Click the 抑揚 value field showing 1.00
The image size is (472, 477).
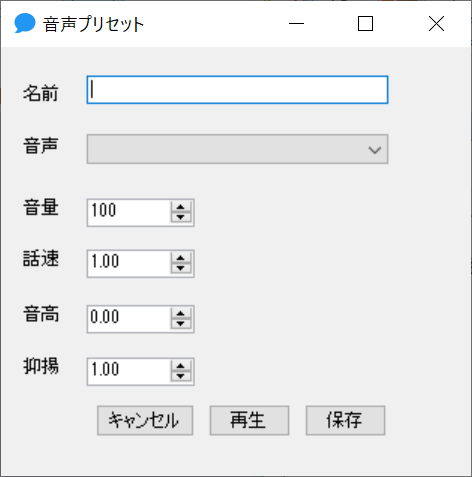(x=129, y=372)
